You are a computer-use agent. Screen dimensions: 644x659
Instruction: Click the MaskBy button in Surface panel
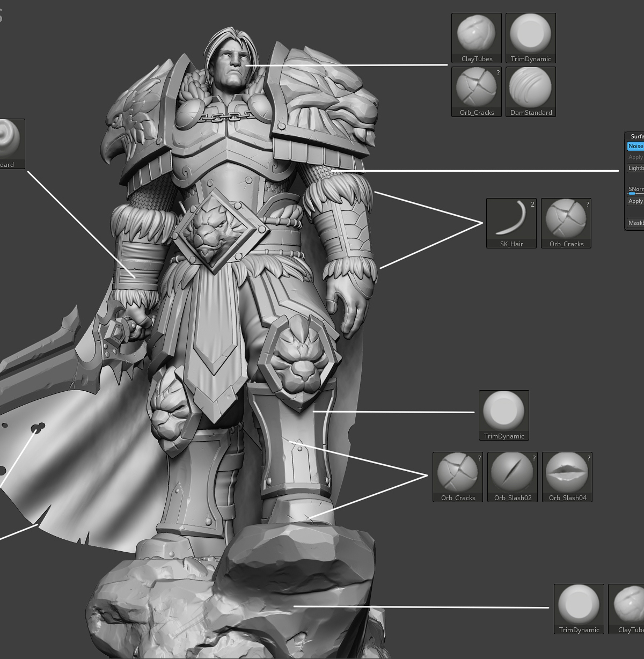635,223
